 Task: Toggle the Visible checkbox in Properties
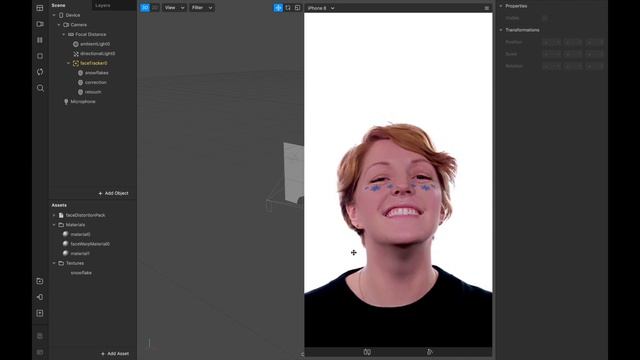click(544, 18)
